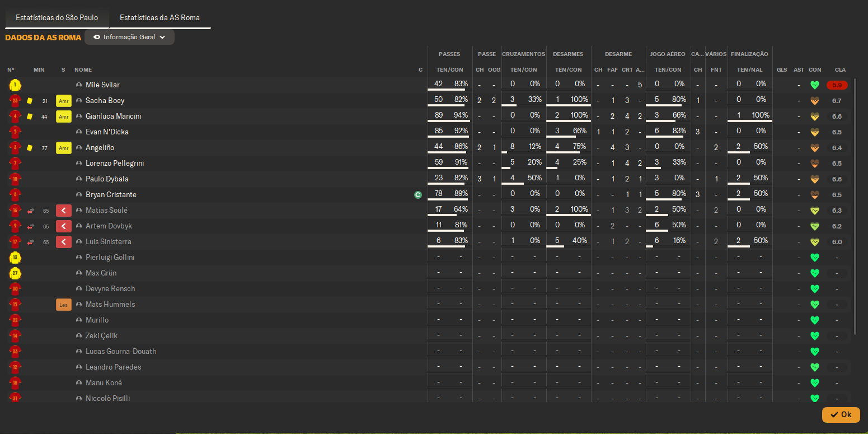Sort by the GLS column header
868x434 pixels.
coord(782,70)
